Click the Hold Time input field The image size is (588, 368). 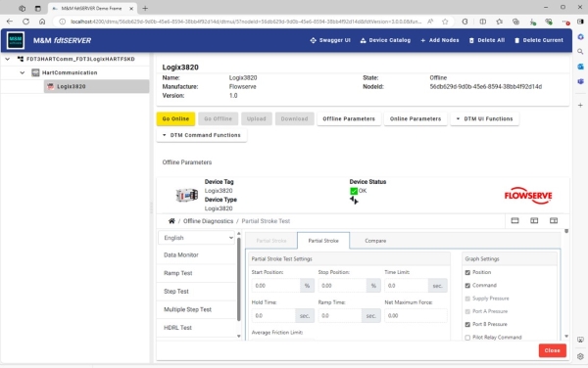coord(273,316)
